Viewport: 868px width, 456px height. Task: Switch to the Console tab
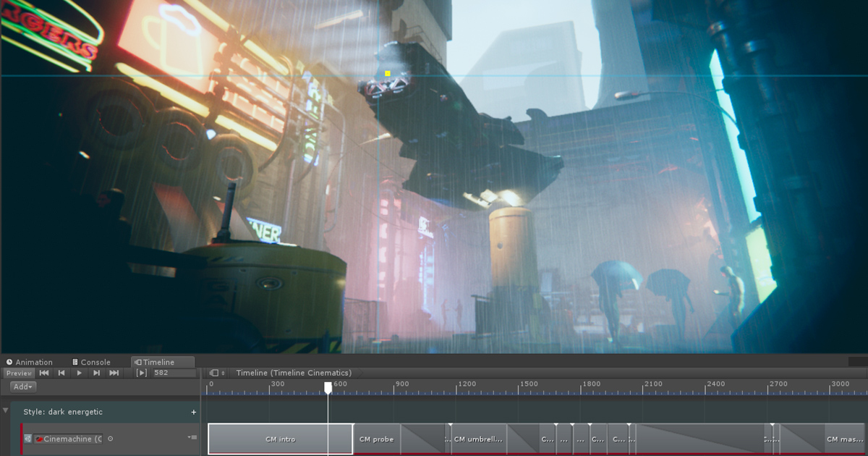pos(92,362)
